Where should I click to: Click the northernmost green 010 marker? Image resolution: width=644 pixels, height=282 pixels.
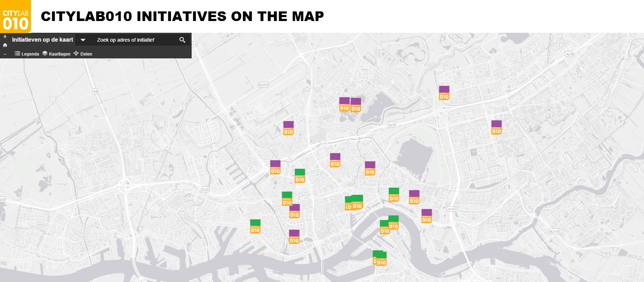pyautogui.click(x=300, y=176)
